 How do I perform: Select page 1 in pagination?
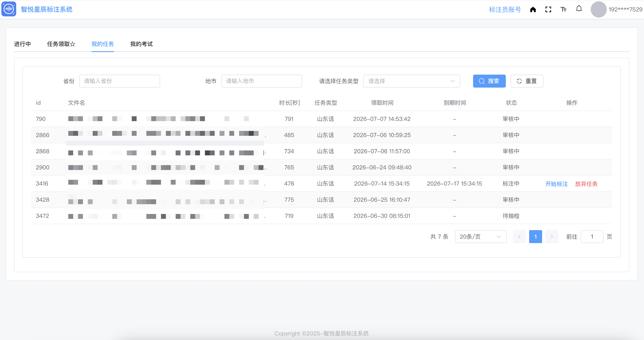535,237
